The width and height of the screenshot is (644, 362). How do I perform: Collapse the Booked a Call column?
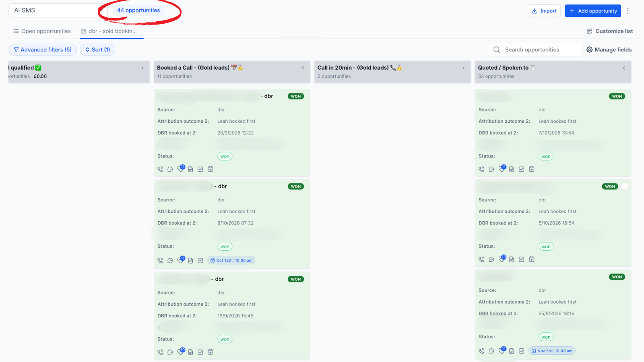303,68
